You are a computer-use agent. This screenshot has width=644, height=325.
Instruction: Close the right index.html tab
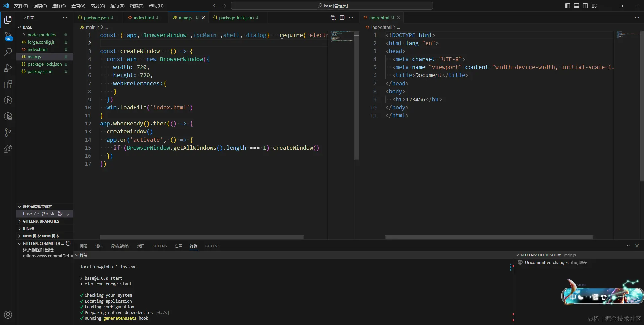pyautogui.click(x=399, y=18)
